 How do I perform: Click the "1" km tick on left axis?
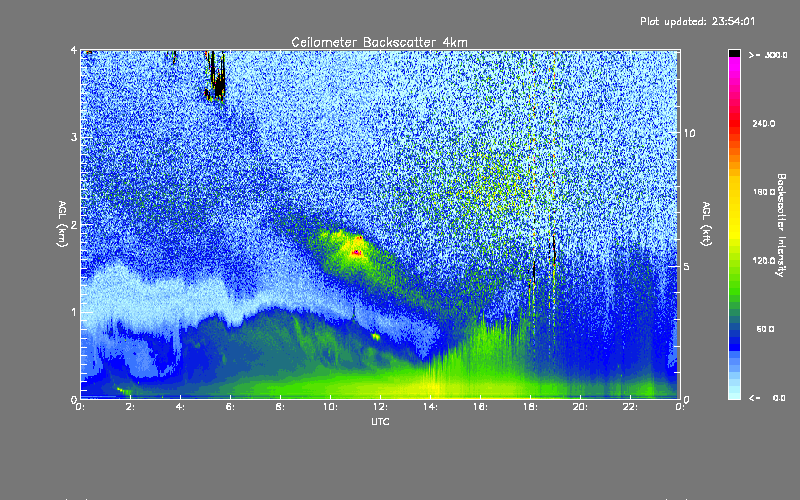[x=74, y=312]
